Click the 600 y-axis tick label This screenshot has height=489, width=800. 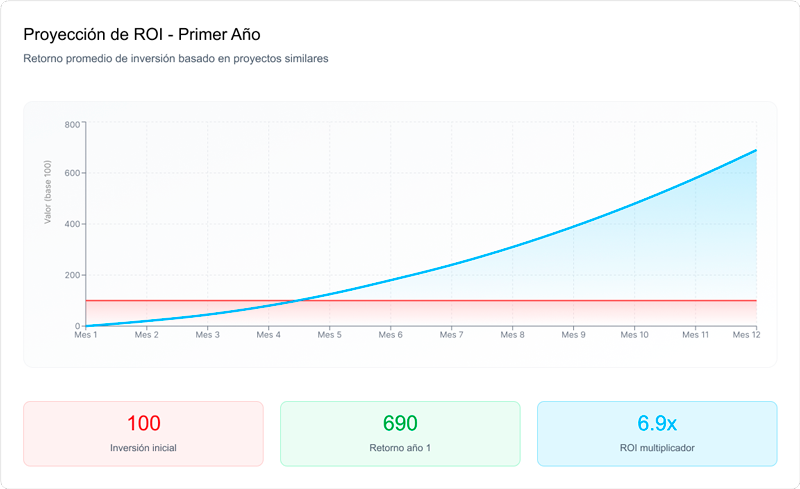(x=72, y=174)
